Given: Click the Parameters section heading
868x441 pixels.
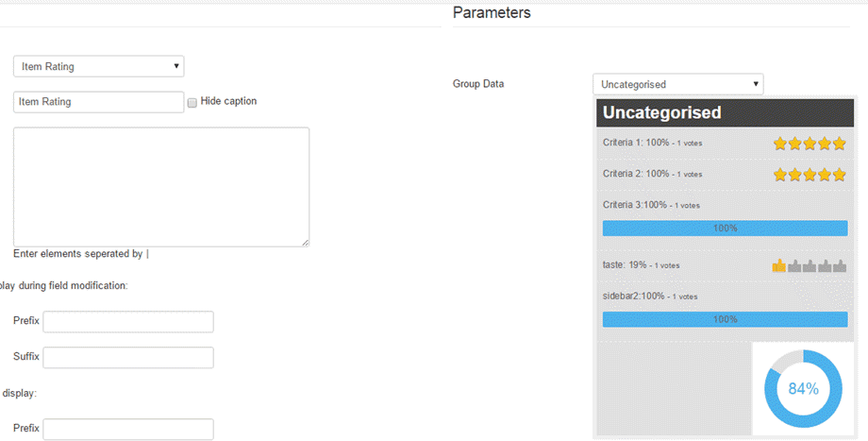Looking at the screenshot, I should (x=492, y=13).
